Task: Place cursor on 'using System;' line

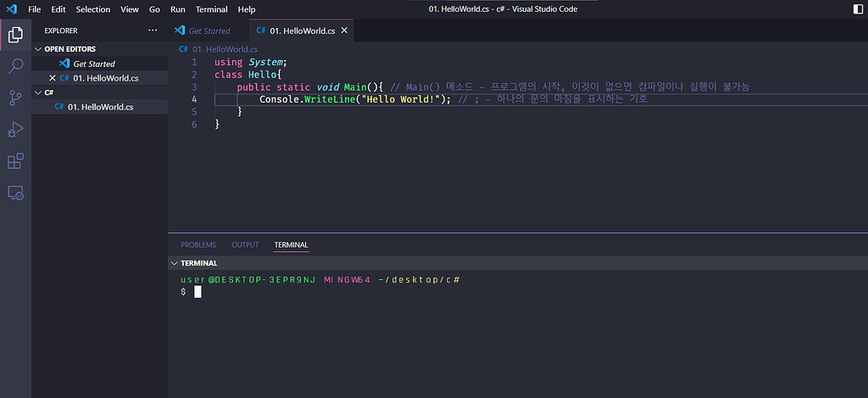Action: pyautogui.click(x=251, y=63)
